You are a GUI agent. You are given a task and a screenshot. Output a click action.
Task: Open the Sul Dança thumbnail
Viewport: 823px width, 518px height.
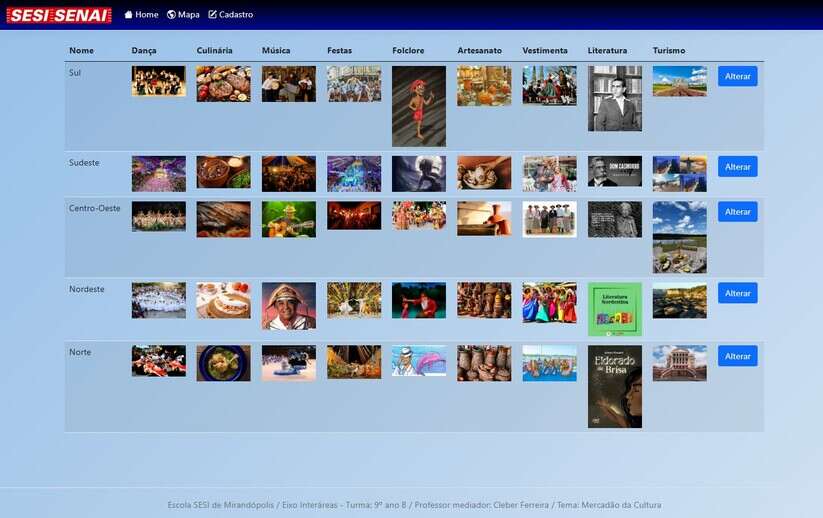click(x=159, y=81)
